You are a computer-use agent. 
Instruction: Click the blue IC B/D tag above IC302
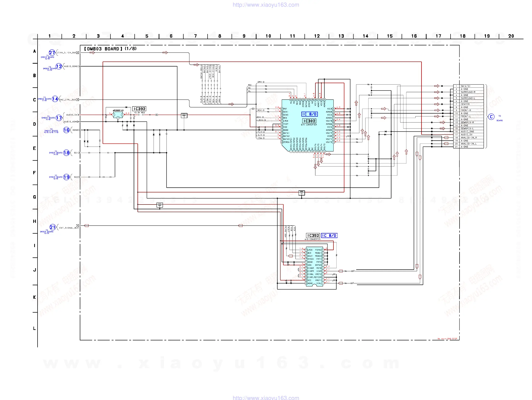click(x=309, y=114)
